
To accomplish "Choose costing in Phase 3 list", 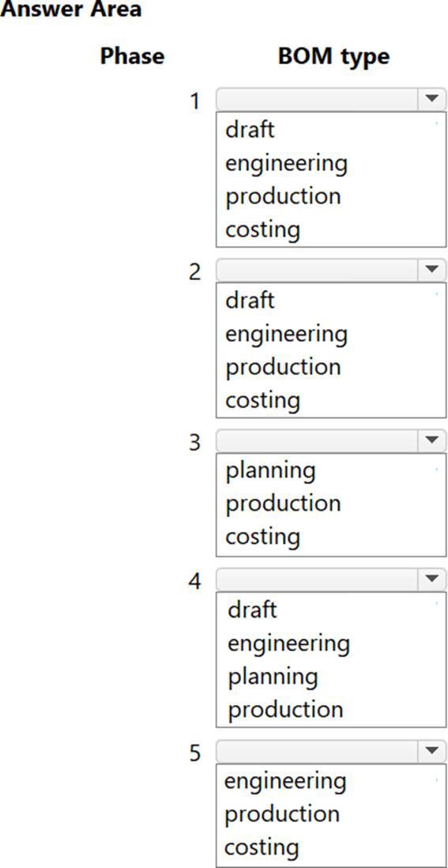I will point(262,538).
